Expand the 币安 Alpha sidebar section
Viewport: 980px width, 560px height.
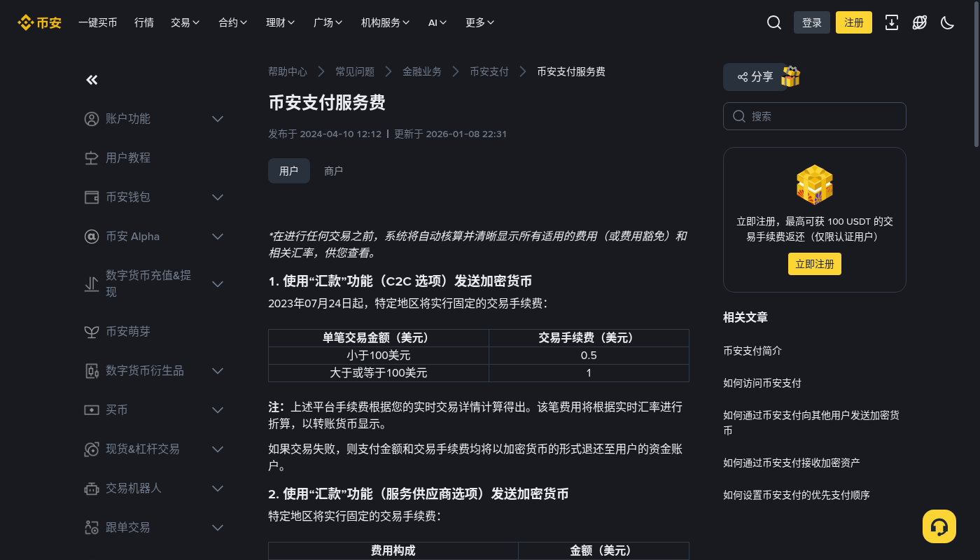click(218, 237)
